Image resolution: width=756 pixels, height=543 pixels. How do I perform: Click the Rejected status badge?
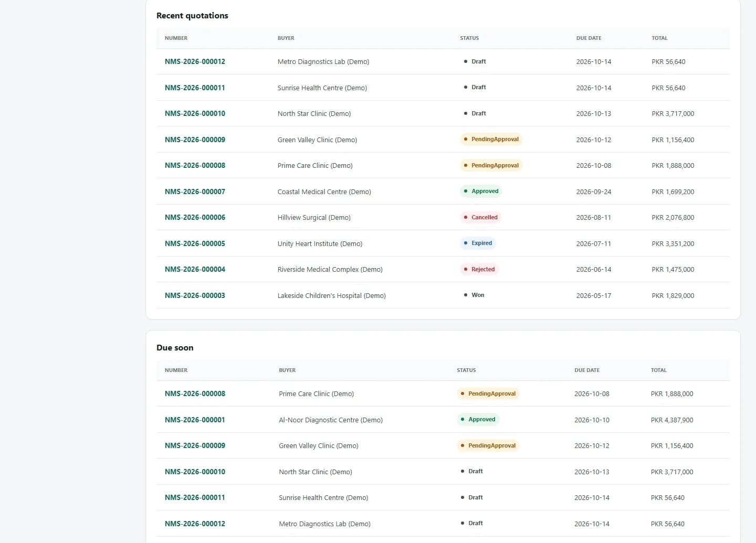(x=479, y=269)
